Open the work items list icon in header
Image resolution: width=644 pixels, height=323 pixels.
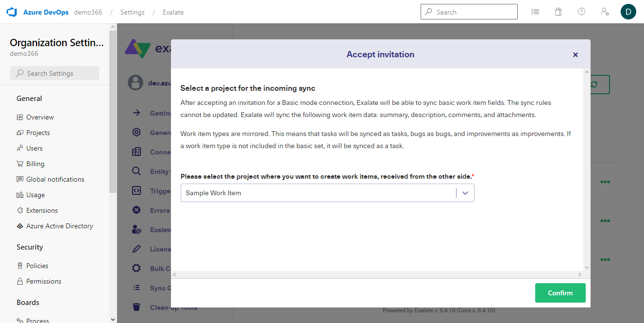click(535, 12)
